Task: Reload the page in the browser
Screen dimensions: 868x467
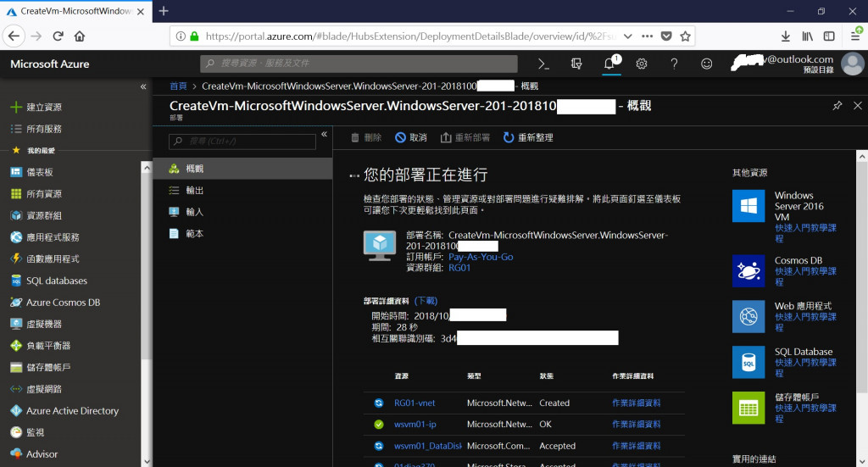Action: [58, 36]
